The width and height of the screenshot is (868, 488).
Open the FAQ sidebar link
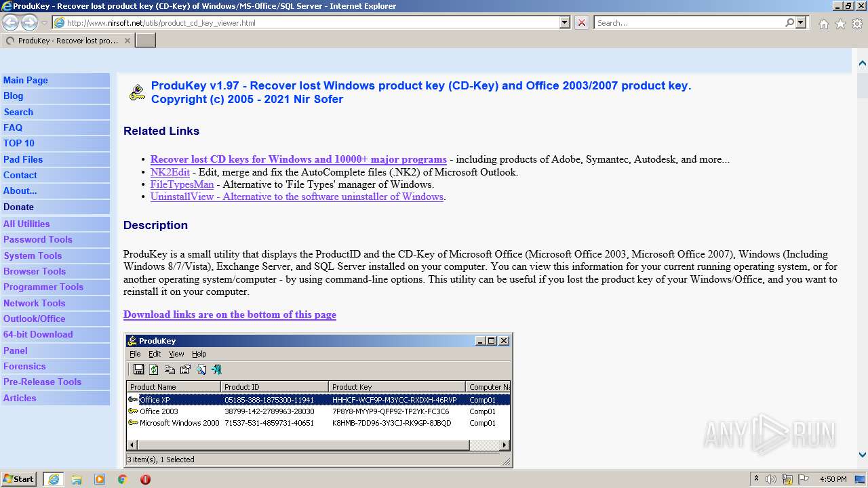(x=55, y=127)
